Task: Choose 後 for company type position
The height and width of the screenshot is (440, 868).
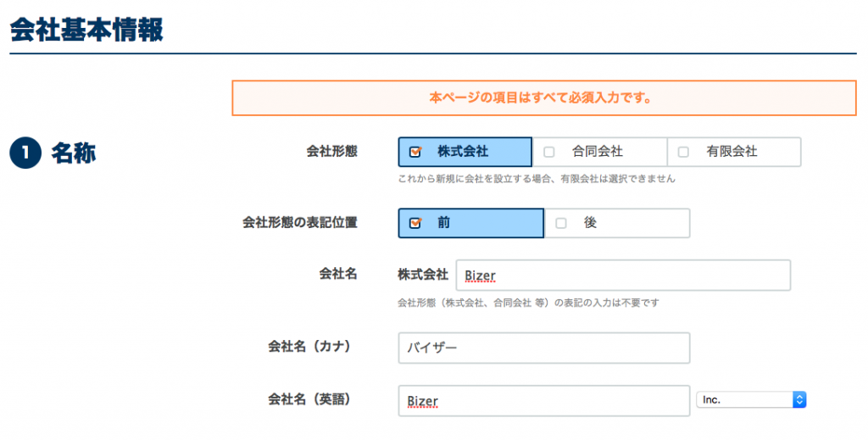Action: (617, 223)
